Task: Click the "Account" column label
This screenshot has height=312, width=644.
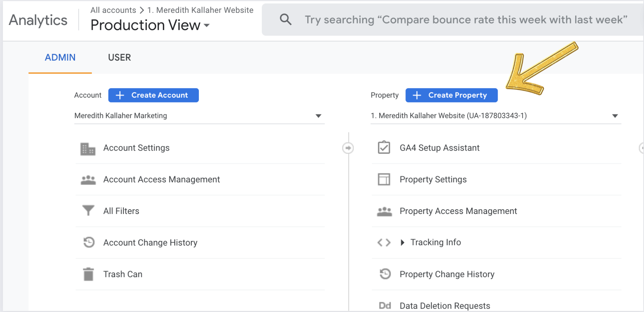Action: [87, 95]
